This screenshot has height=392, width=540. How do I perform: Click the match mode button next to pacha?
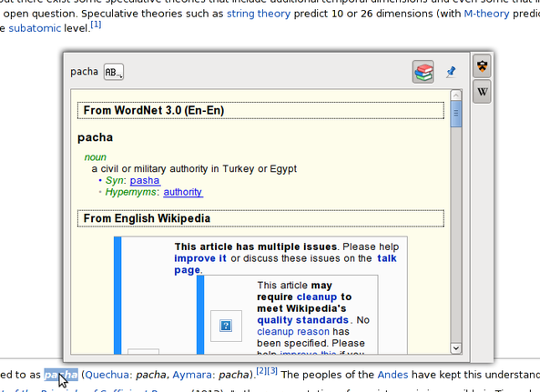pos(114,72)
